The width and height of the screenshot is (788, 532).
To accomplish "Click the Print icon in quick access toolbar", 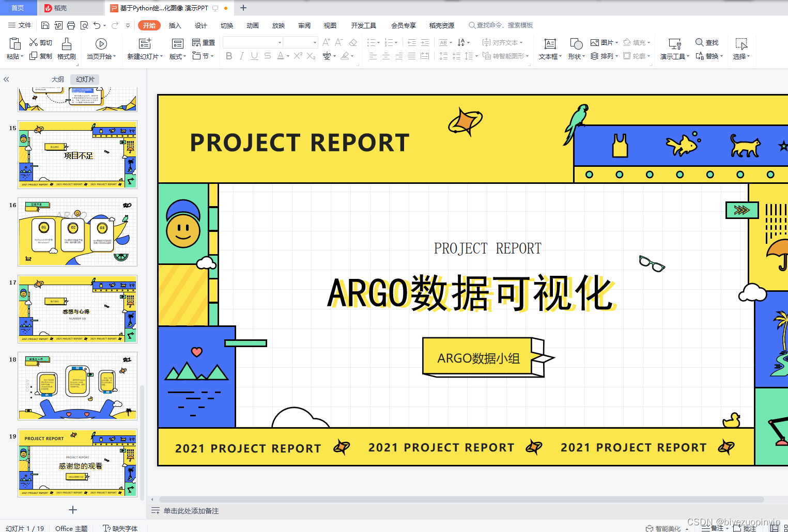I will click(71, 25).
